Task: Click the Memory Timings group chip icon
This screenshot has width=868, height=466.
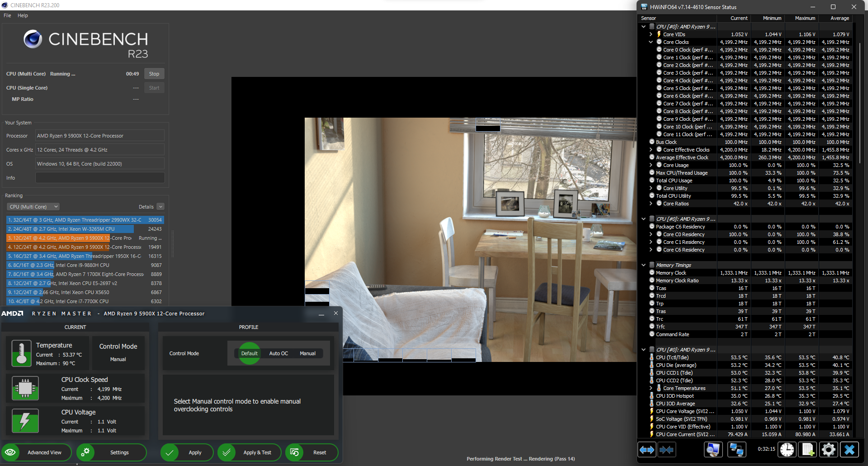Action: [x=652, y=265]
